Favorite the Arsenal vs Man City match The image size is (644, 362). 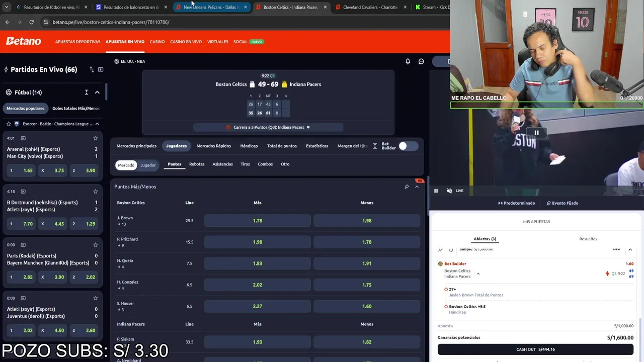click(95, 138)
